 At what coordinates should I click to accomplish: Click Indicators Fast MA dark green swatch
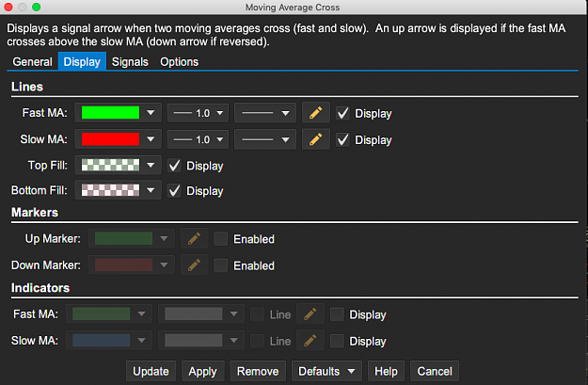[x=102, y=314]
